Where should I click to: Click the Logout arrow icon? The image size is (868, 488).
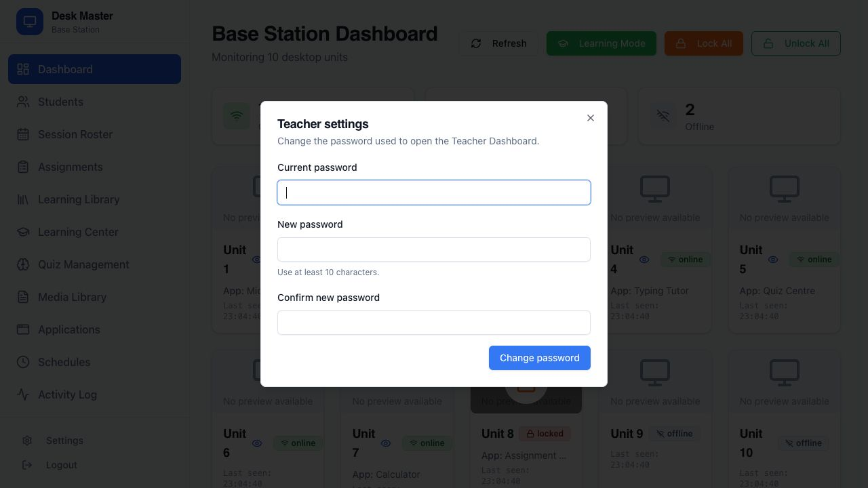coord(27,465)
